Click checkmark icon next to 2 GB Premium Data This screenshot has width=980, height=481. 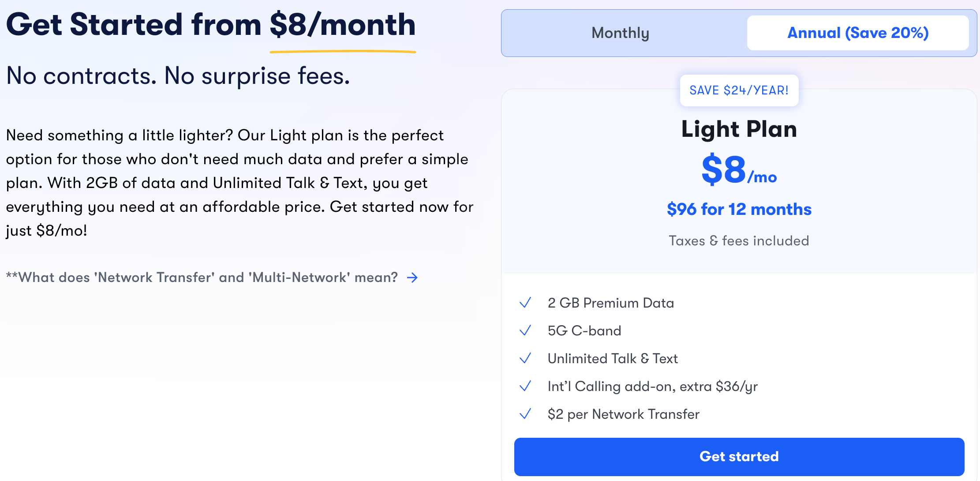point(525,303)
